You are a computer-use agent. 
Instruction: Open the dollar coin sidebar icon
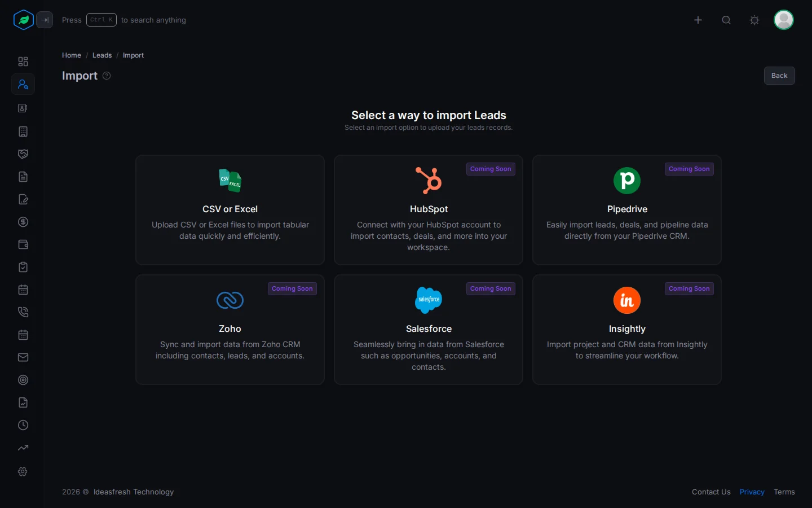[x=23, y=222]
